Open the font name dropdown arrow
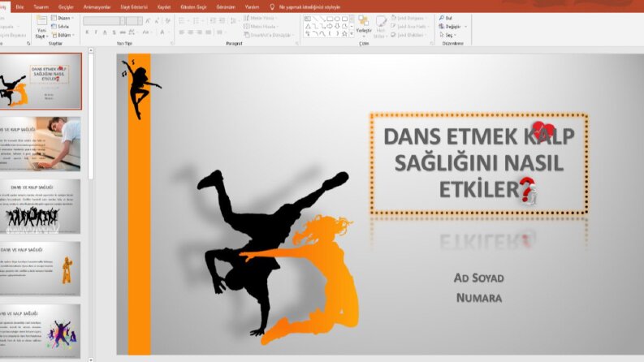 123,21
